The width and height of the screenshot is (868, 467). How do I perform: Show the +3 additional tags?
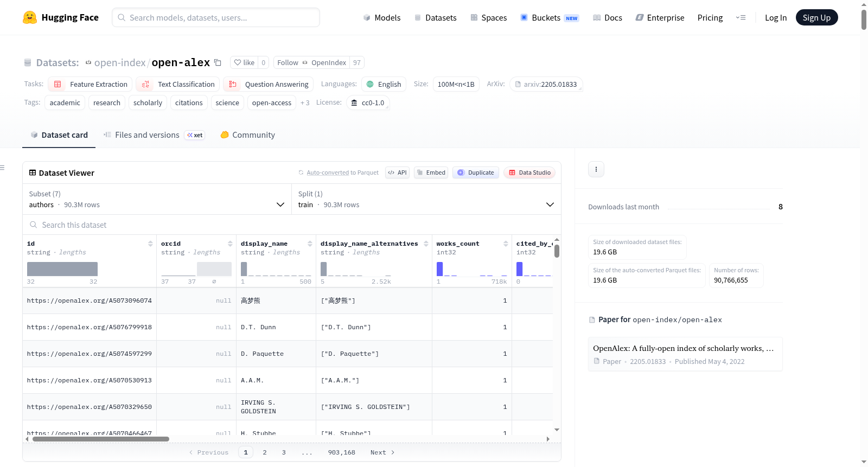coord(305,103)
